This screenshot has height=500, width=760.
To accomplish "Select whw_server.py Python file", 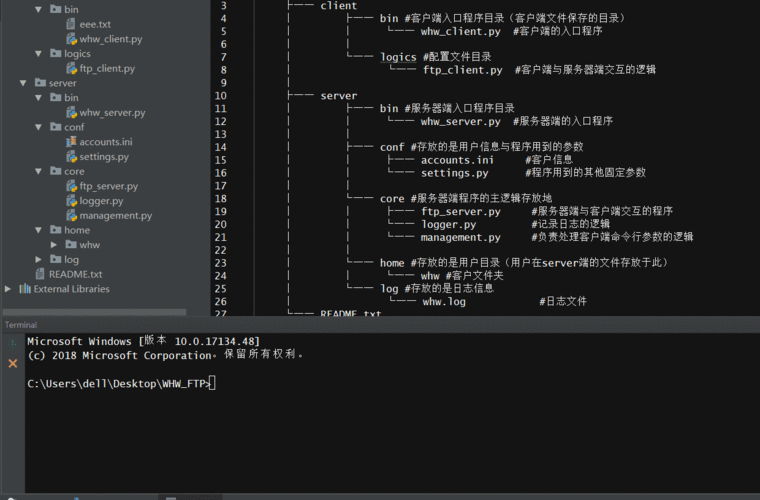I will point(112,113).
